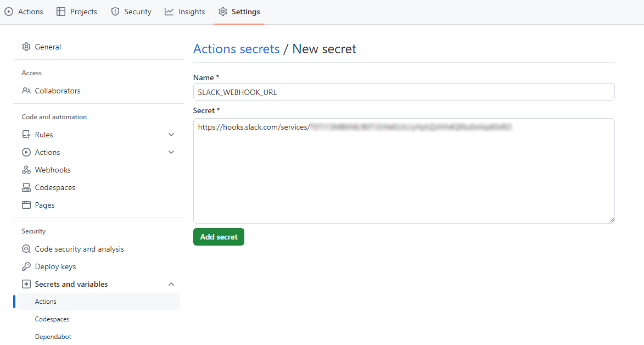Collapse the Secrets and variables section
Viewport: 644px width, 345px height.
(x=171, y=284)
